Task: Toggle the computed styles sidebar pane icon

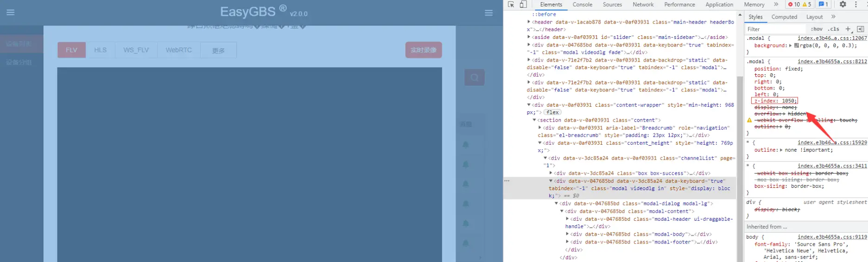Action: tap(861, 29)
